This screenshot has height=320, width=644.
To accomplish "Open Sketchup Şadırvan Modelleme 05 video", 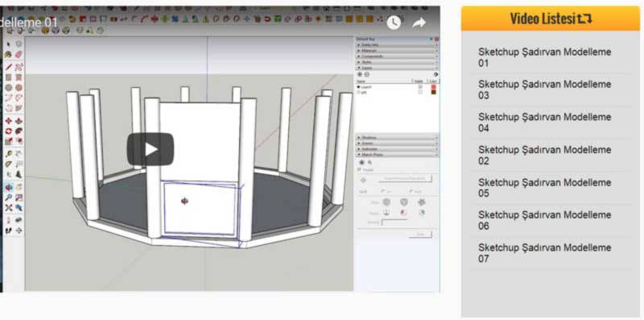I will tap(545, 188).
